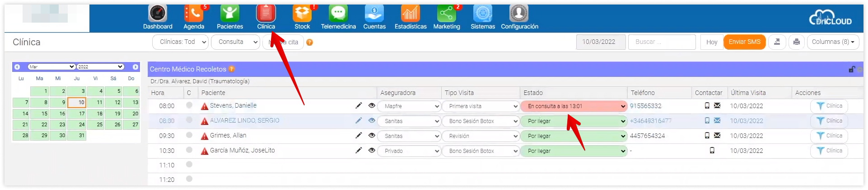868x190 pixels.
Task: Click the export icon beside Enviar SMS
Action: pos(777,42)
